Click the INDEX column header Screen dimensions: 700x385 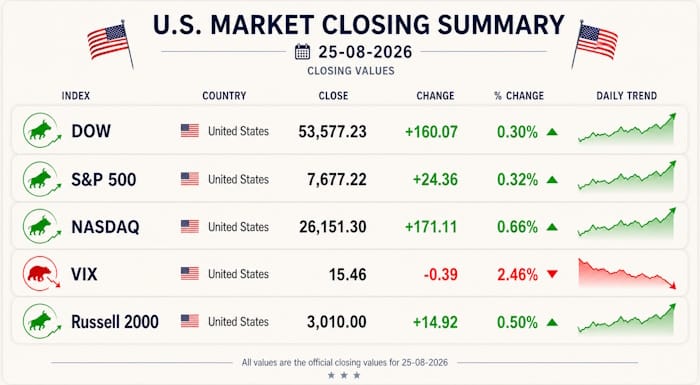tap(75, 96)
